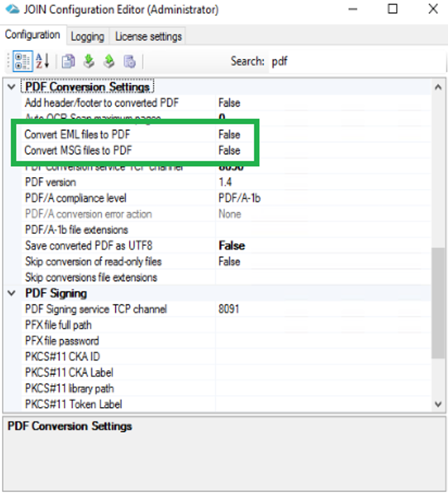Select Convert MSG files to PDF
448x494 pixels.
click(78, 150)
